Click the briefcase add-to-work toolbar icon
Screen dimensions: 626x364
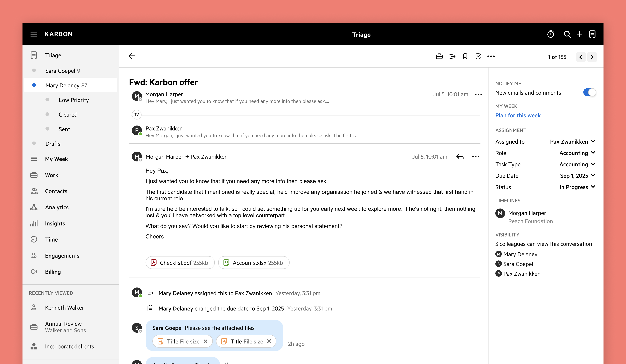pos(439,57)
